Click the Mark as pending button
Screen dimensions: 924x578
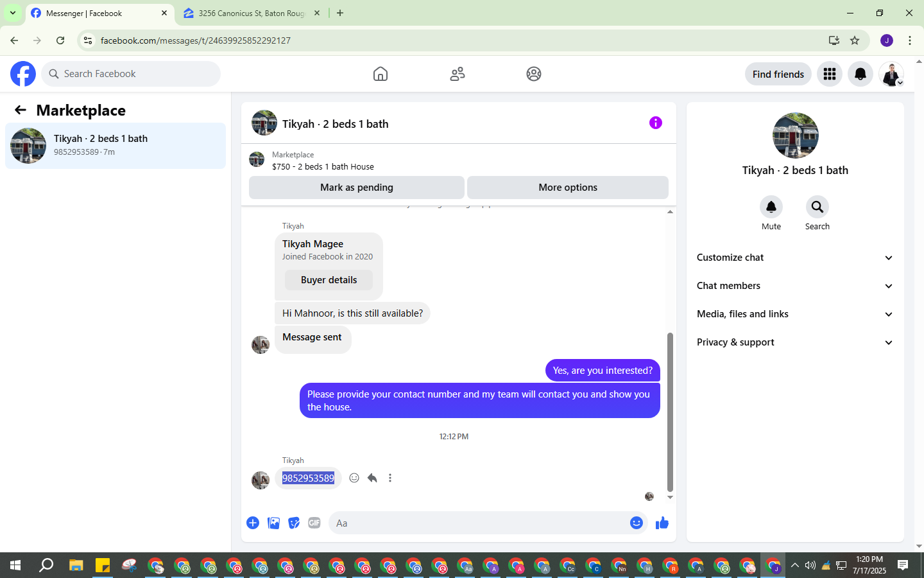pyautogui.click(x=357, y=188)
